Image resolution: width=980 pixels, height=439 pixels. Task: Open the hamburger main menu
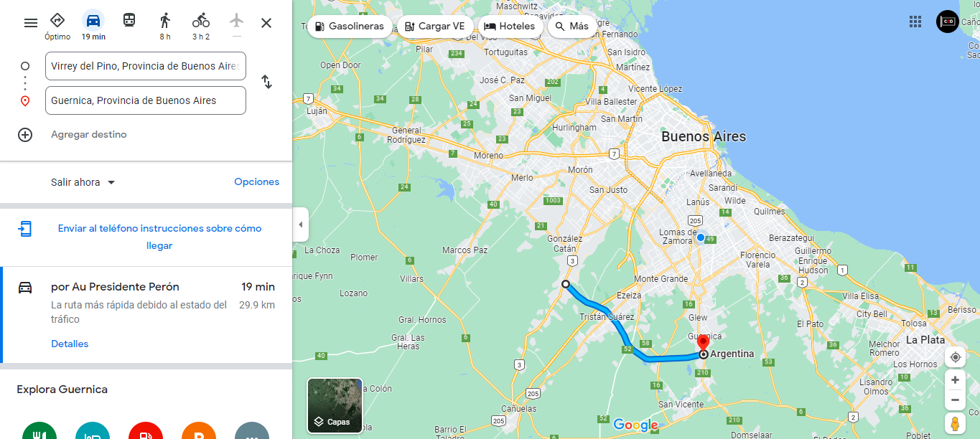click(31, 23)
